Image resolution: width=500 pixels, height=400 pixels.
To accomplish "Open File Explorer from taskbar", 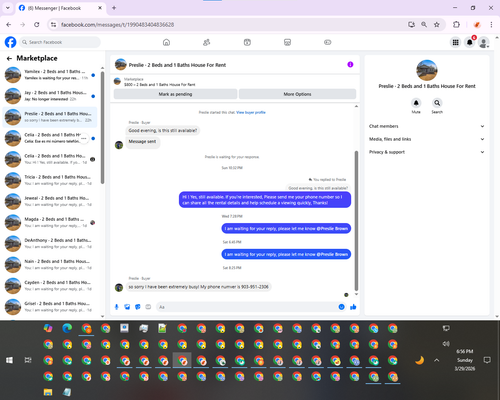I will tap(48, 392).
